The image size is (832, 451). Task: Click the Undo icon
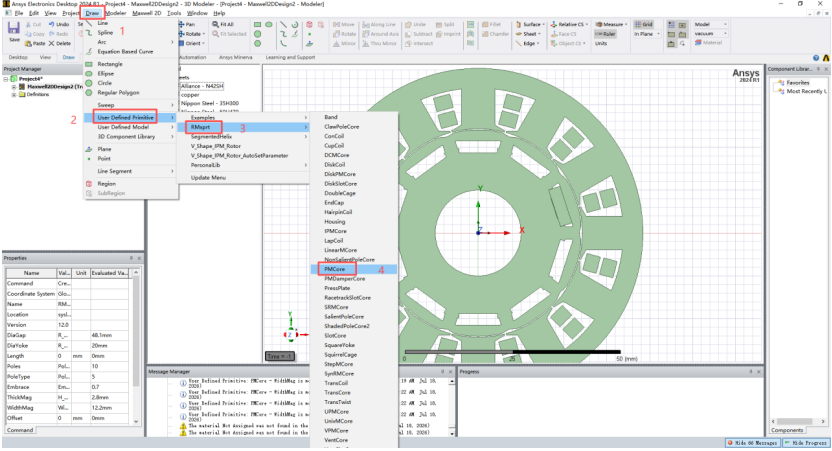point(52,24)
